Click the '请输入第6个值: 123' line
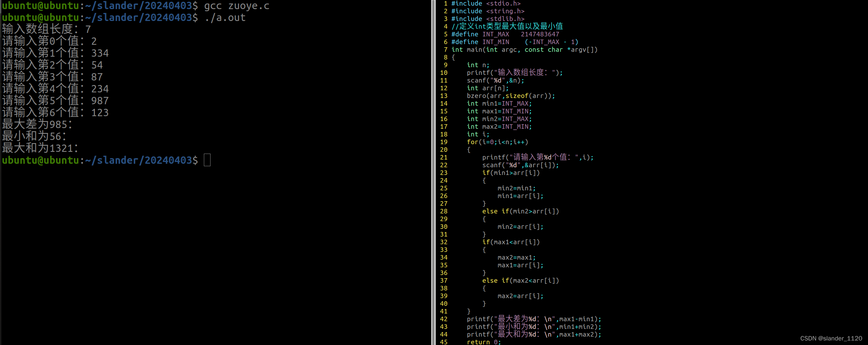 [55, 113]
